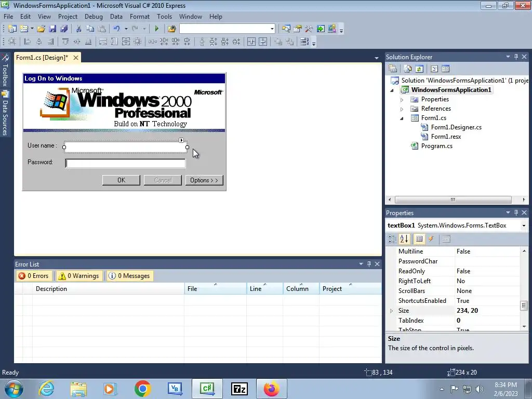Open Properties Window toolbar icon
Viewport: 532px width, 399px height.
[x=298, y=29]
